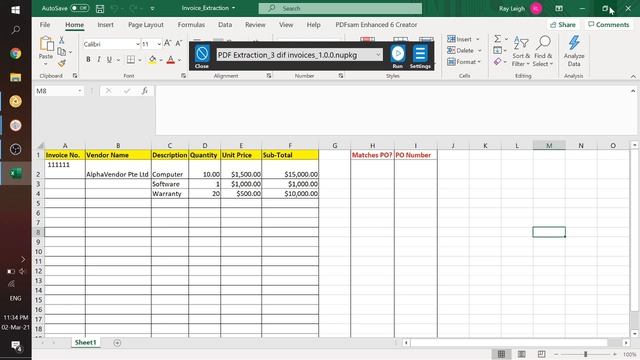Click the horizontal scrollbar right arrow

point(626,343)
